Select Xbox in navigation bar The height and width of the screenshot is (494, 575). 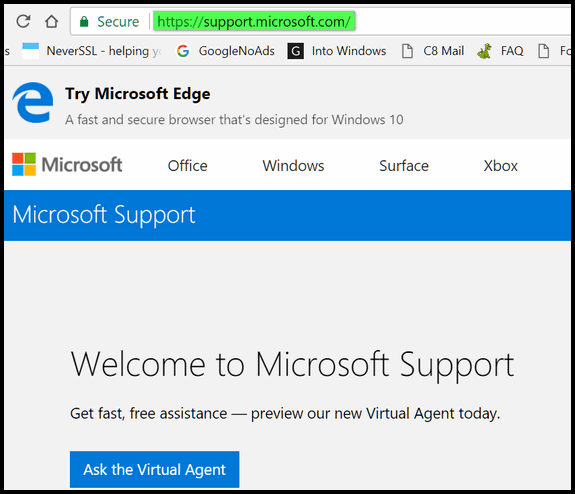coord(501,166)
